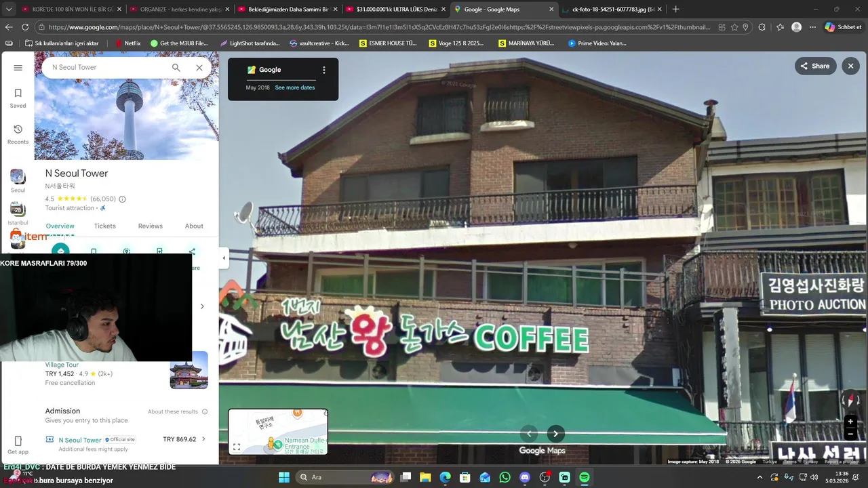Click the browser address bar URL
Viewport: 868px width, 488px height.
tap(380, 27)
